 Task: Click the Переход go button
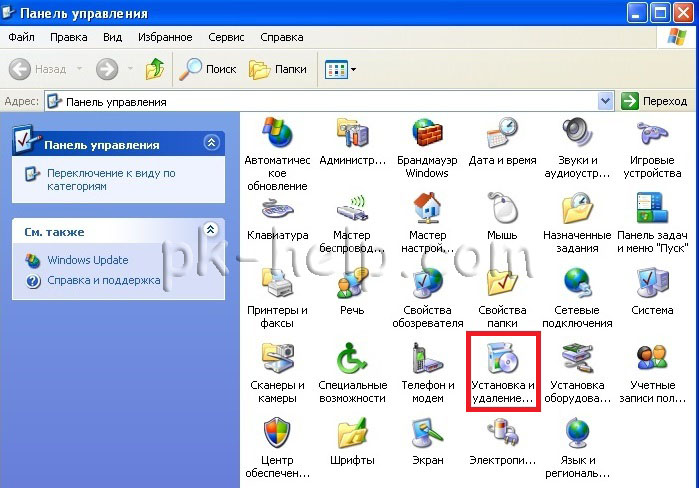pos(655,101)
